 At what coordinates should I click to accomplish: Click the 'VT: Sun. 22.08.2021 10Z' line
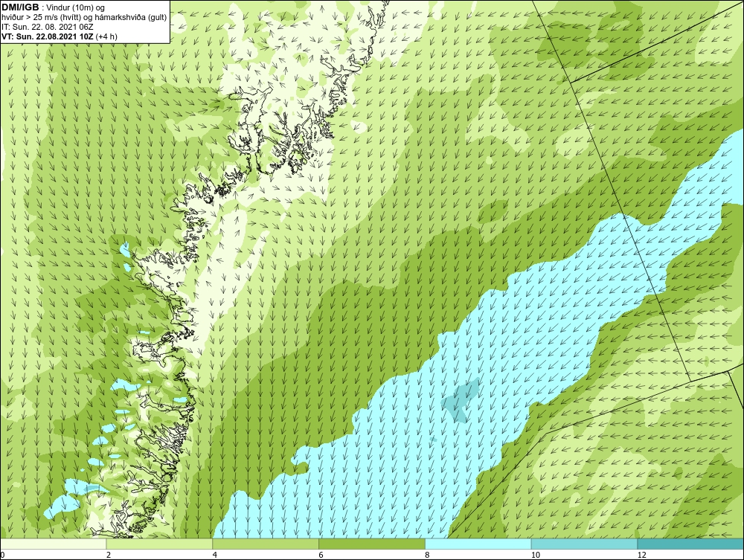coord(48,36)
